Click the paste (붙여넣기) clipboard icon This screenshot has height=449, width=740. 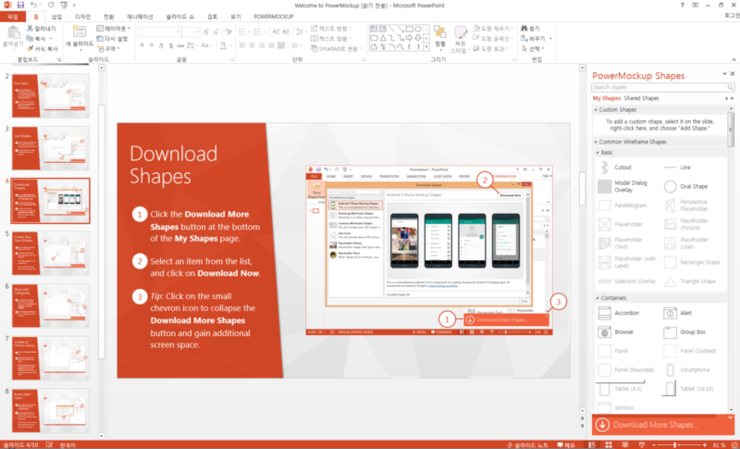[x=13, y=34]
